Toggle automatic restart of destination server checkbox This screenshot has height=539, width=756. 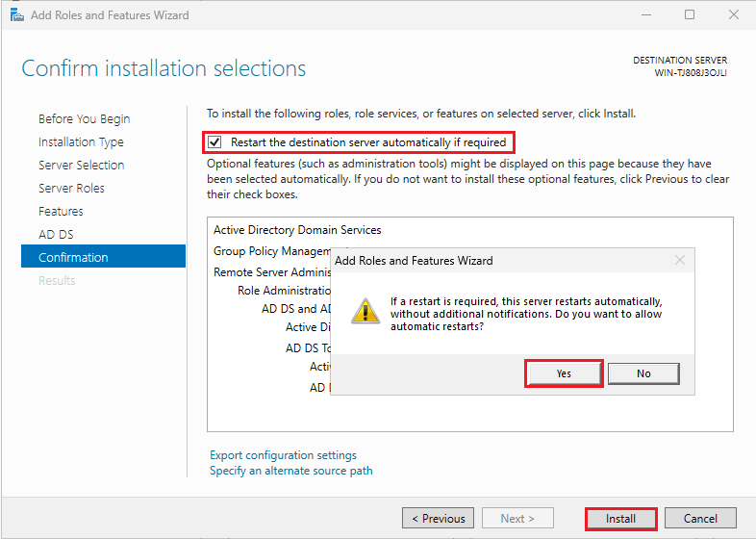pyautogui.click(x=214, y=142)
